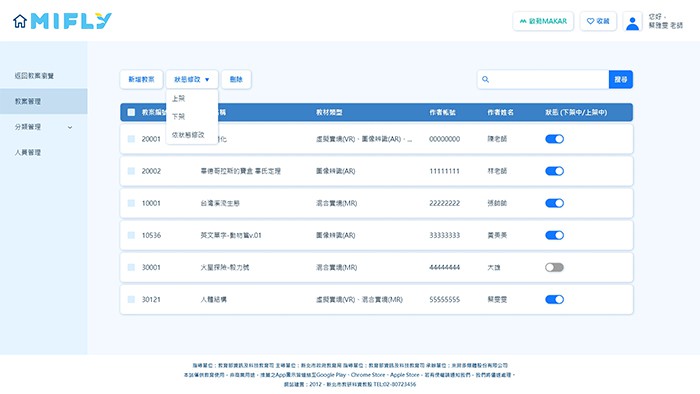
Task: Click material type cell in row 20002
Action: pos(336,171)
